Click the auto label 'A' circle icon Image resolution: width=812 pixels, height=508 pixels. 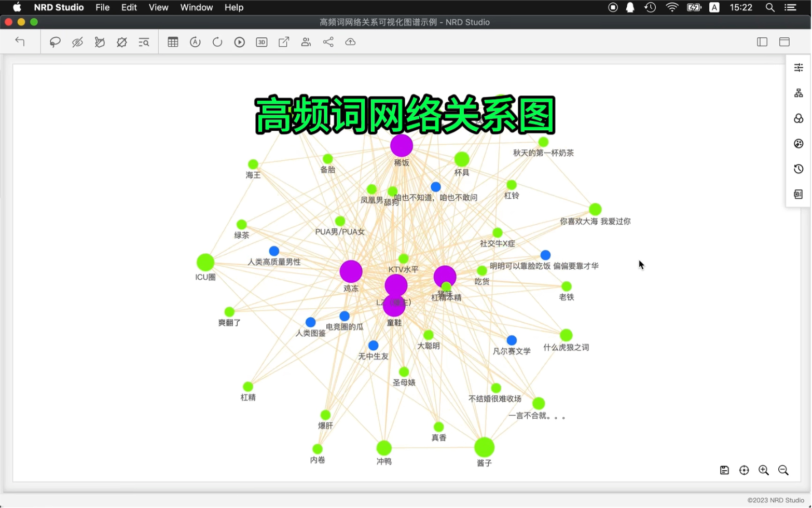point(195,42)
